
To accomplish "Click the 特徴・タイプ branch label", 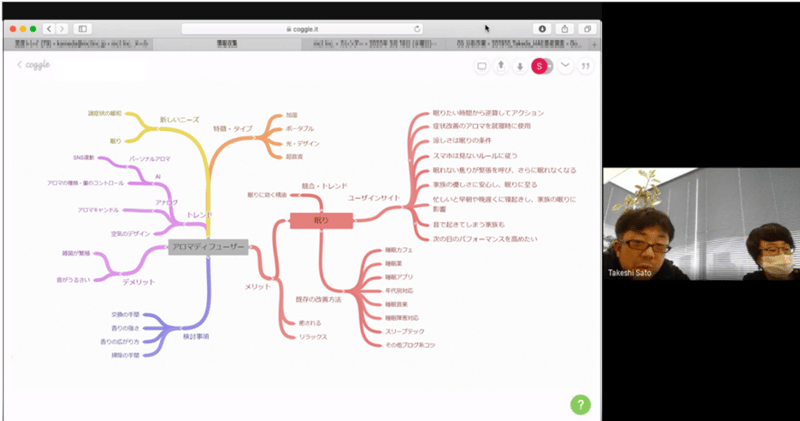I will [x=233, y=129].
